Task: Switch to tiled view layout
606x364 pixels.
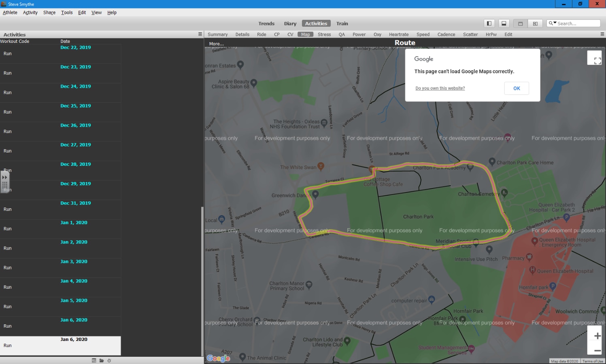Action: (x=535, y=23)
